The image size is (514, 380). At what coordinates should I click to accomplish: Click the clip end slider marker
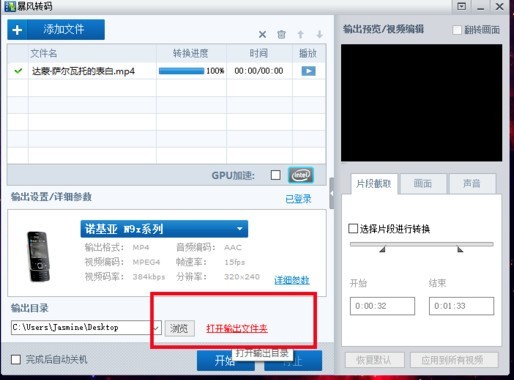(460, 249)
